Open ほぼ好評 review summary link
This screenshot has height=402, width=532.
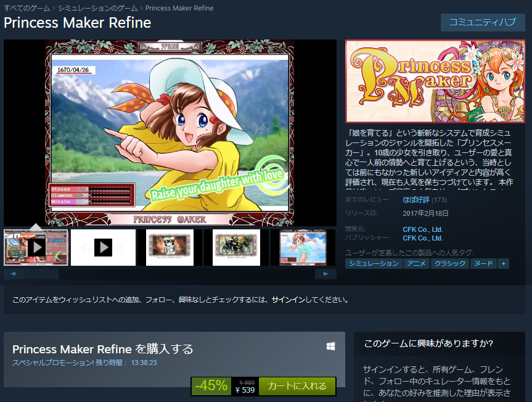(416, 200)
